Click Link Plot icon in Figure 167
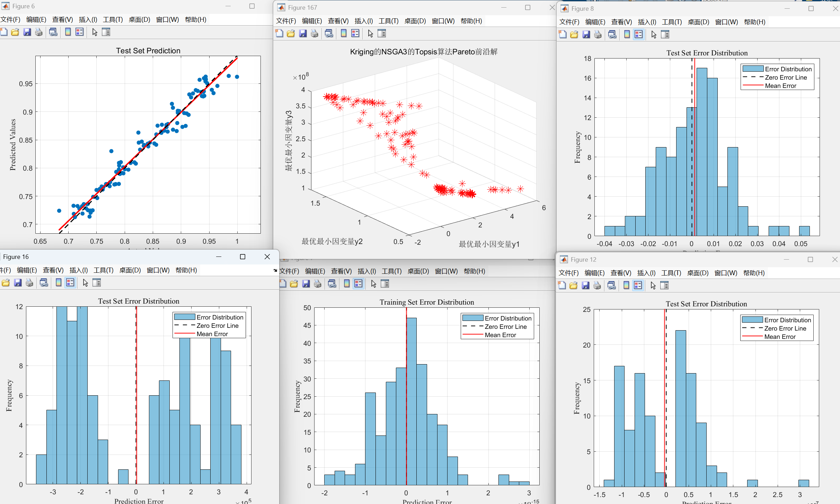This screenshot has width=840, height=504. click(329, 34)
